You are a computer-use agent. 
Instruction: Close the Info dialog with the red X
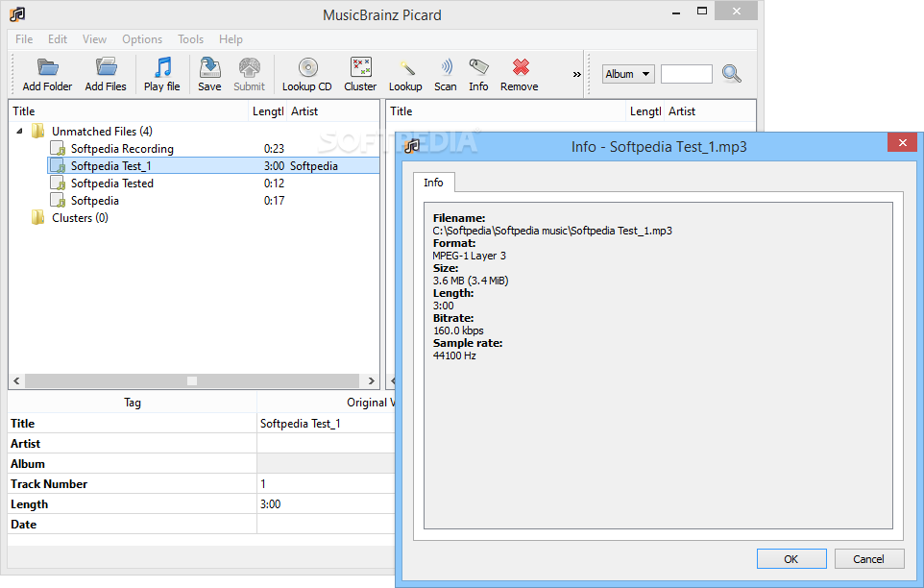coord(902,142)
